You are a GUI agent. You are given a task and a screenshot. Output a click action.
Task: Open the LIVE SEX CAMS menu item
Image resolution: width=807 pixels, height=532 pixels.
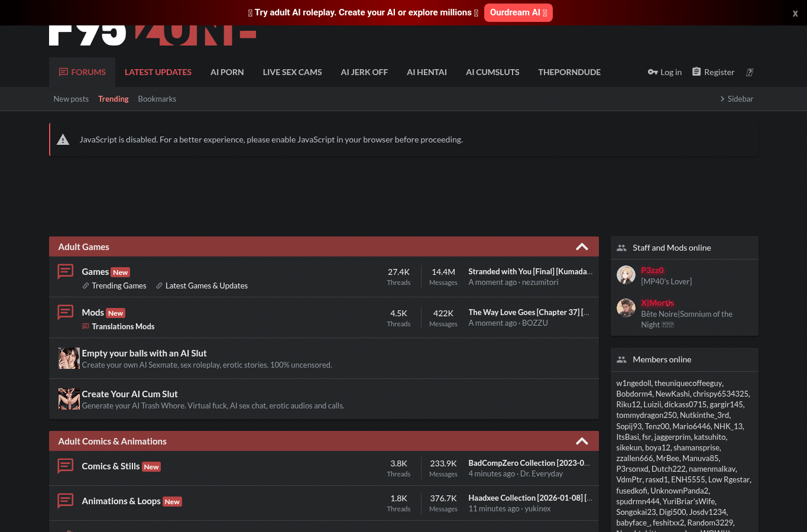[292, 72]
